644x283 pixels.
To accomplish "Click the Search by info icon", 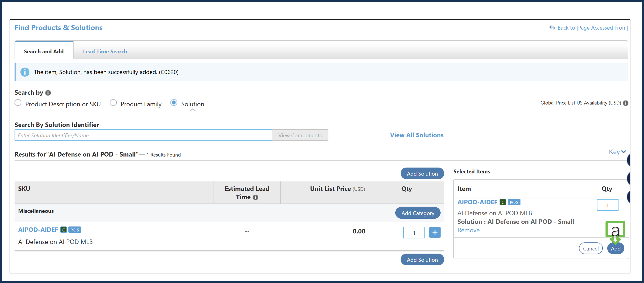I will click(48, 93).
